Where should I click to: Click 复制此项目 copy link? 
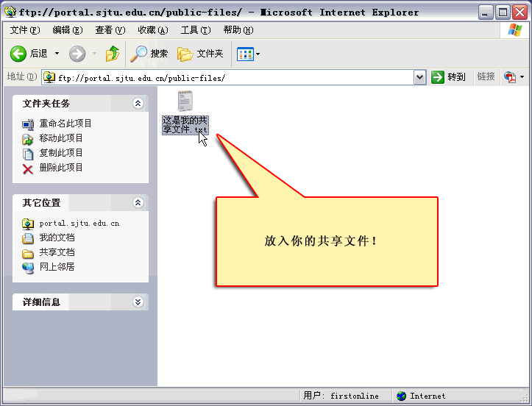coord(61,153)
